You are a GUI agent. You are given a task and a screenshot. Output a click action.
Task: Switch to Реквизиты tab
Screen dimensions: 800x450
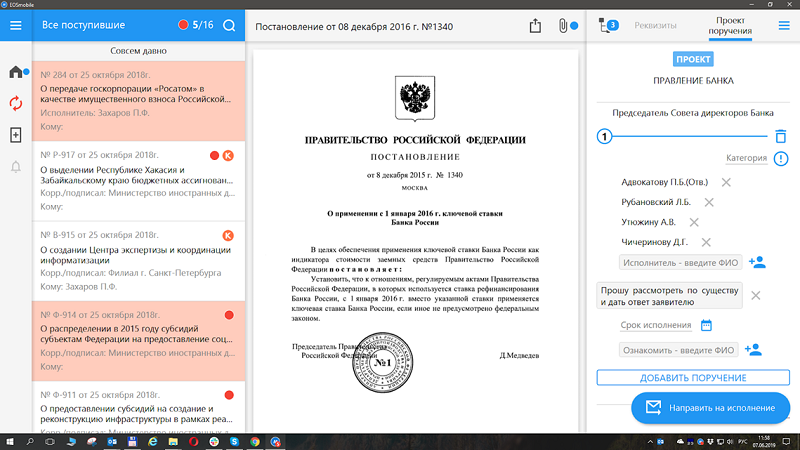point(655,25)
